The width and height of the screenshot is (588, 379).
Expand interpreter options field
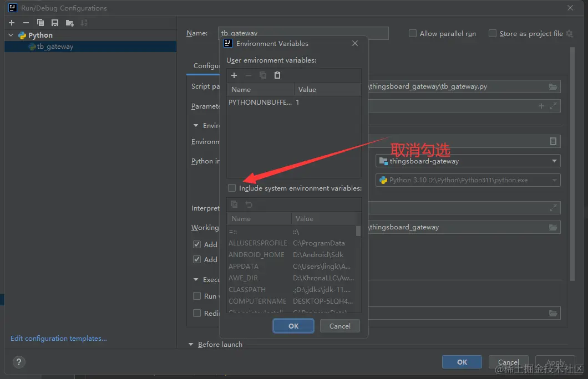(x=552, y=208)
